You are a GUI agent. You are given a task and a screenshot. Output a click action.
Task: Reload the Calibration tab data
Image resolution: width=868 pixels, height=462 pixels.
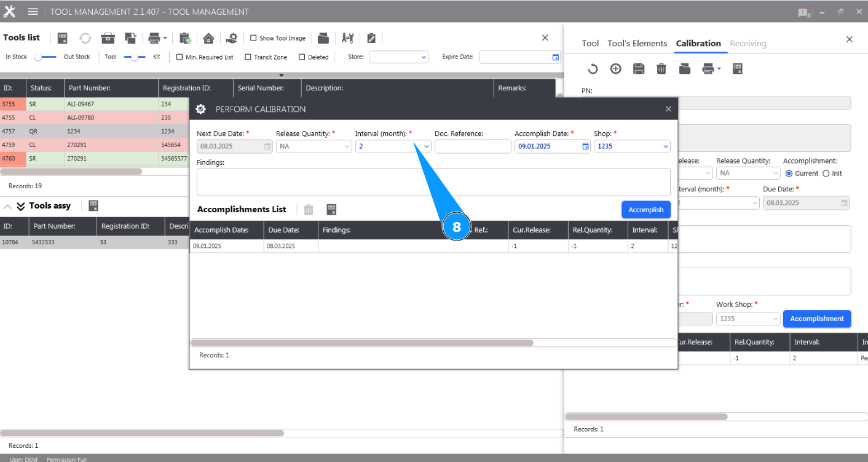click(x=593, y=69)
